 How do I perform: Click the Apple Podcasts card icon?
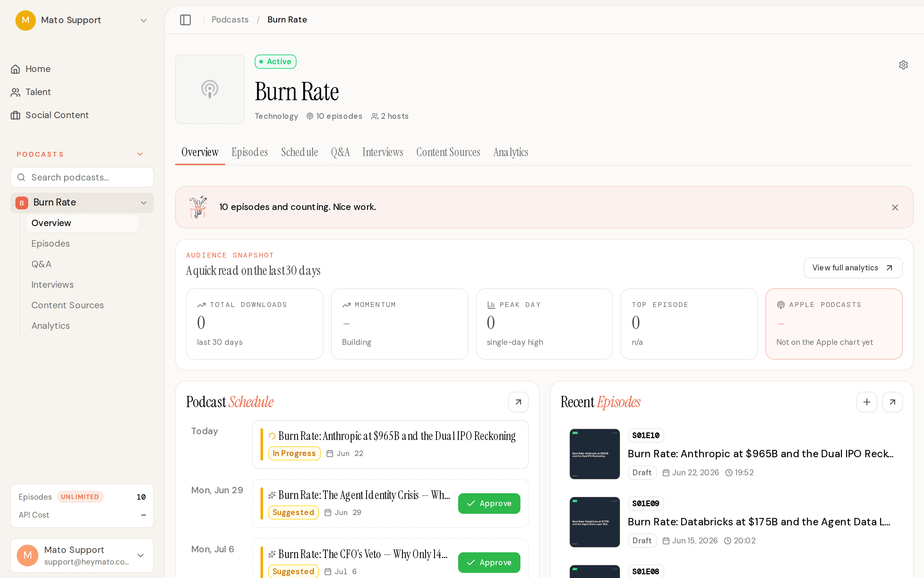[x=781, y=305]
